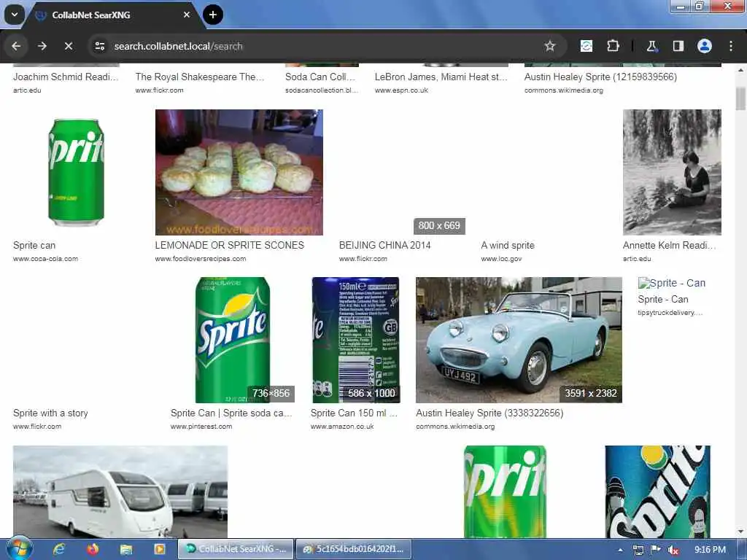Click the broken Sprite - Can image
Image resolution: width=747 pixels, height=560 pixels.
point(672,283)
